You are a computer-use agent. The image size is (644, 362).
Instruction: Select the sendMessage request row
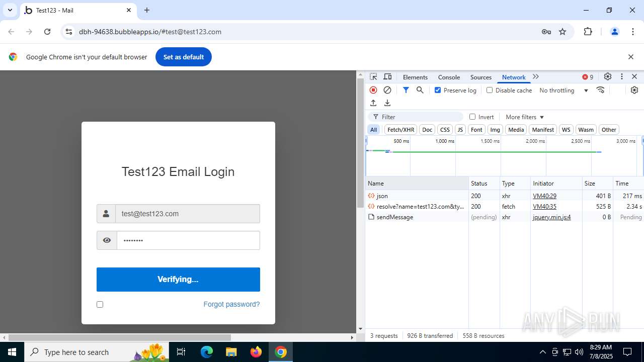(x=504, y=217)
